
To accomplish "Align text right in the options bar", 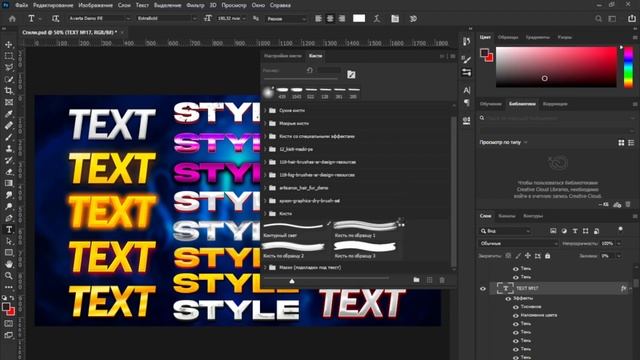I will (342, 18).
